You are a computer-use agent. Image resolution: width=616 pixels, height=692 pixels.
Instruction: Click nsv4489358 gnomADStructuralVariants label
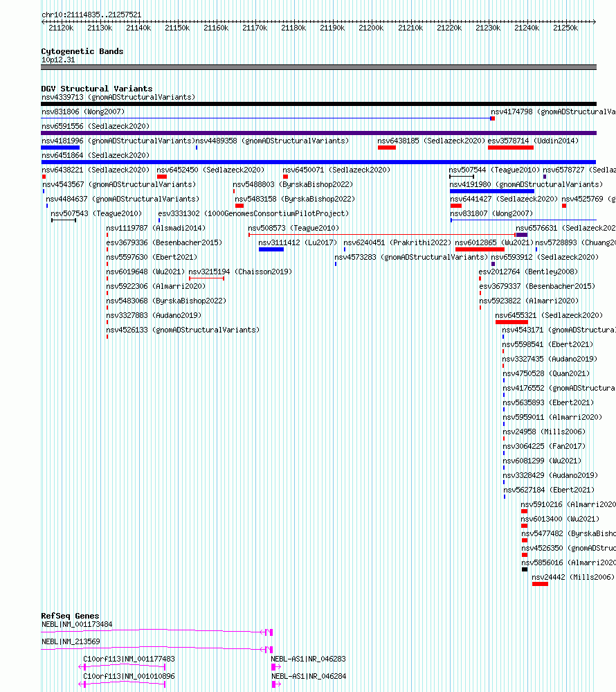(x=272, y=141)
